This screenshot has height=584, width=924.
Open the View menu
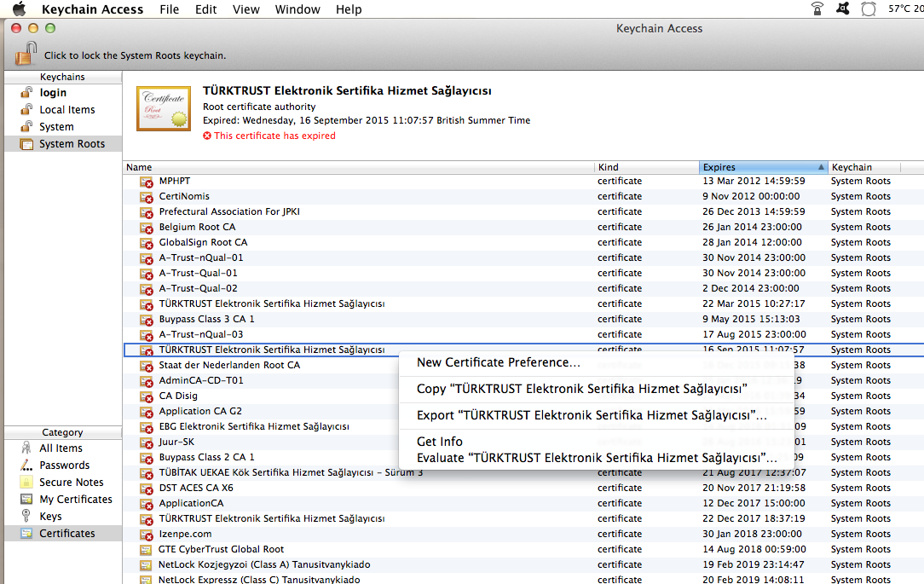tap(245, 9)
